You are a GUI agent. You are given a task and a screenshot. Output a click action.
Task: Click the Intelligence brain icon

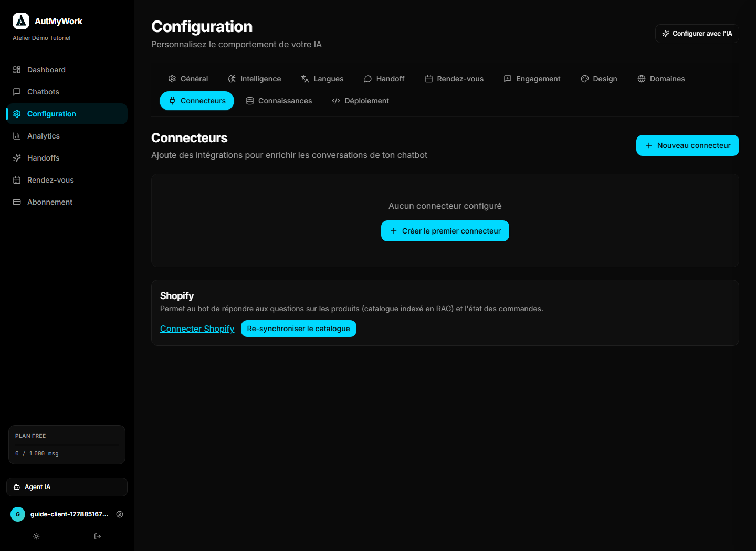pyautogui.click(x=232, y=79)
